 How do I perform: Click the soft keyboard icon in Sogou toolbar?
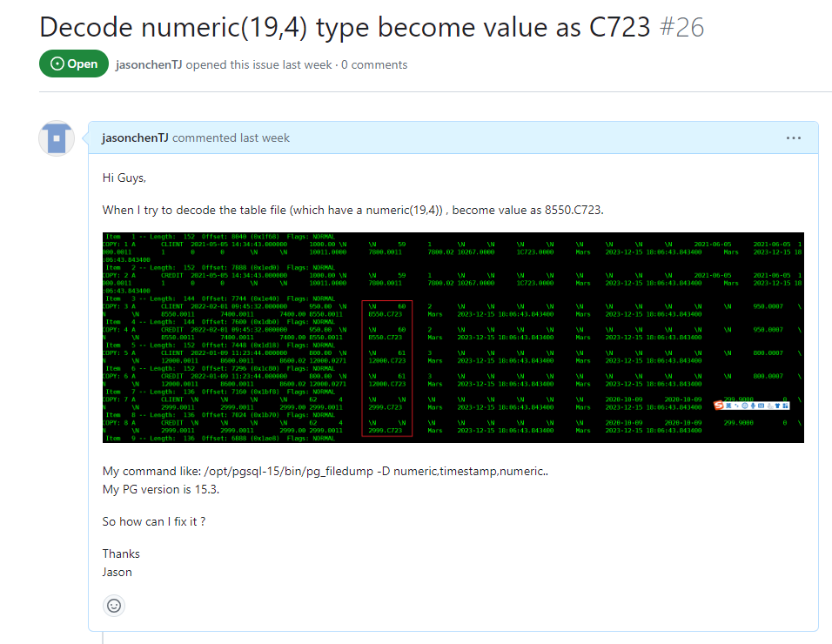click(x=761, y=406)
